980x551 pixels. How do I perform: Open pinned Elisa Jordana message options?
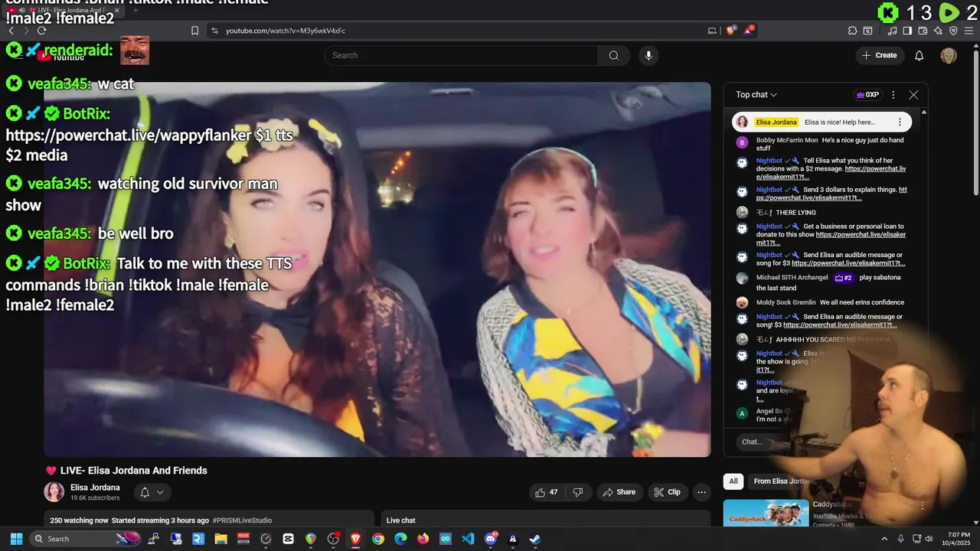coord(900,122)
